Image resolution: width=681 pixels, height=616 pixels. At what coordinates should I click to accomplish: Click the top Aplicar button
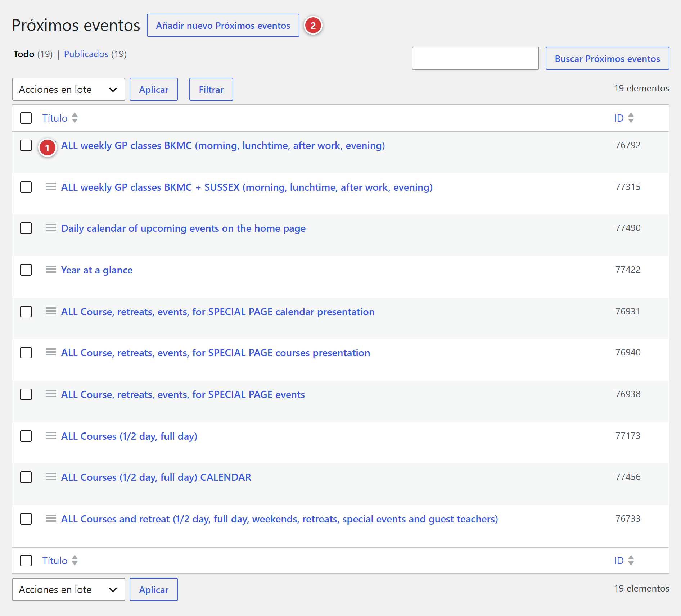click(154, 89)
